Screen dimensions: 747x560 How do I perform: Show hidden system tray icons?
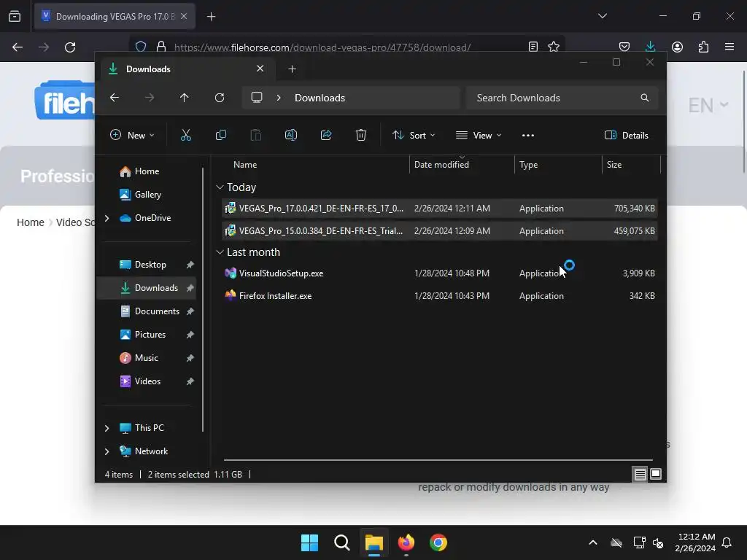coord(593,542)
